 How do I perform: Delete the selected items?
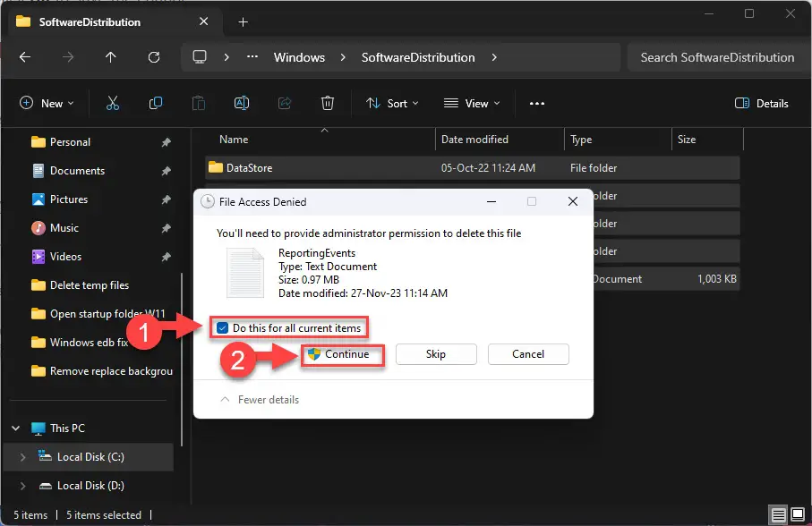click(327, 103)
